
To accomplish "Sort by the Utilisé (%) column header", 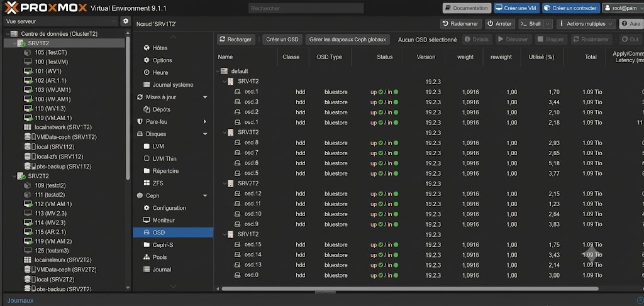I will [x=541, y=57].
